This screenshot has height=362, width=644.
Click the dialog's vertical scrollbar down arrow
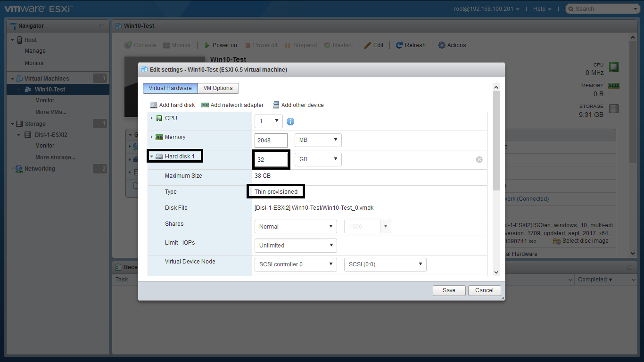(x=496, y=272)
